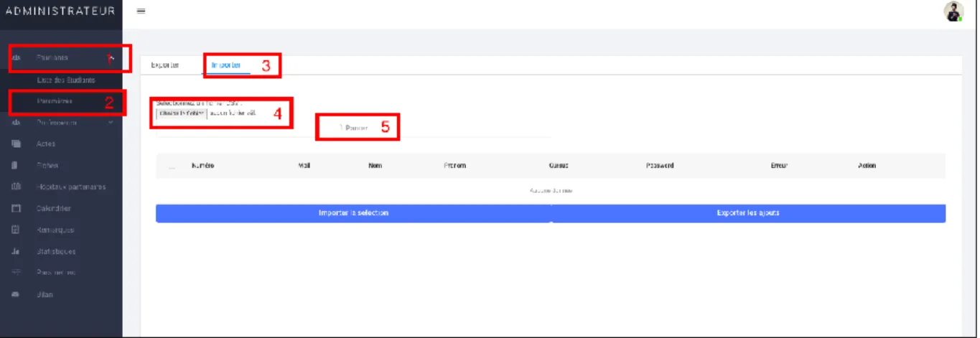Screen dimensions: 980x338
Task: Click the Actes sidebar icon
Action: pos(17,144)
